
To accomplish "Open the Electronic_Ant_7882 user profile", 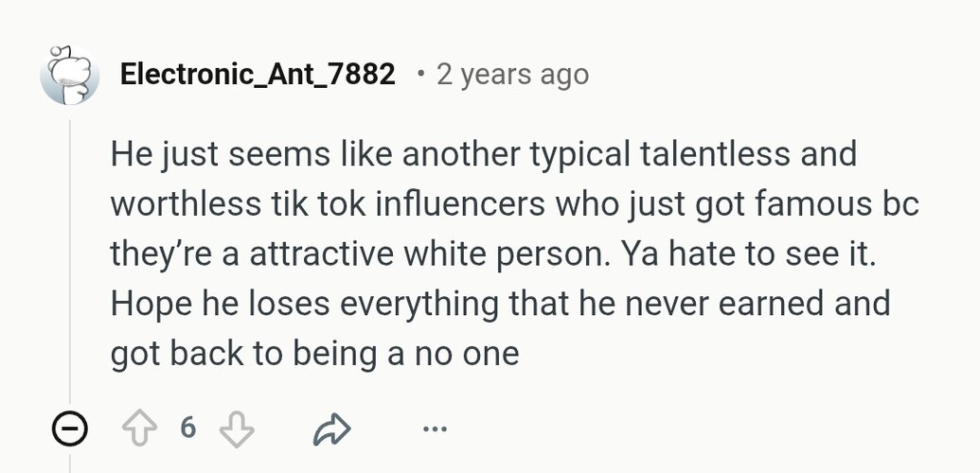I will [x=258, y=74].
